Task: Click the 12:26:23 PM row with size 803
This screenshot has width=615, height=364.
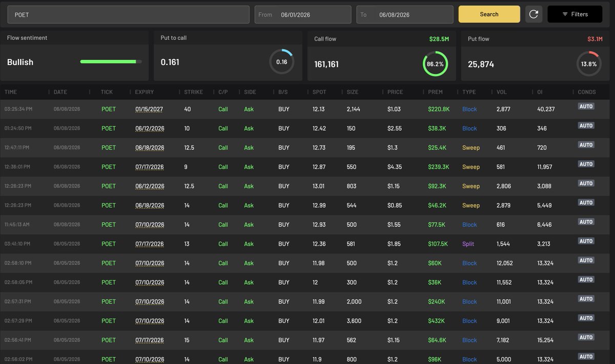Action: point(304,186)
